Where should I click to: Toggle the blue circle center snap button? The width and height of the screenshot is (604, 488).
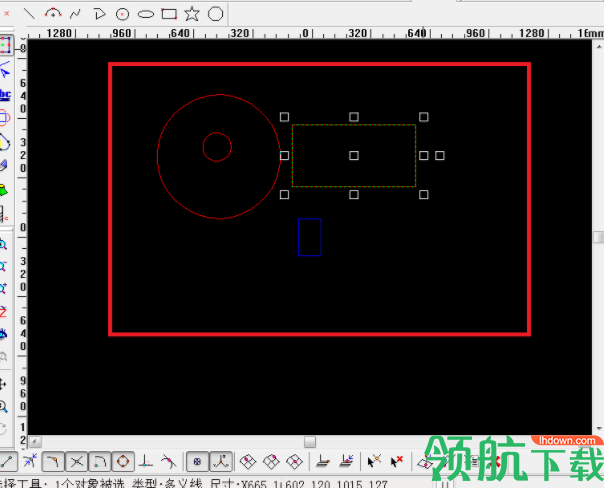point(197,461)
